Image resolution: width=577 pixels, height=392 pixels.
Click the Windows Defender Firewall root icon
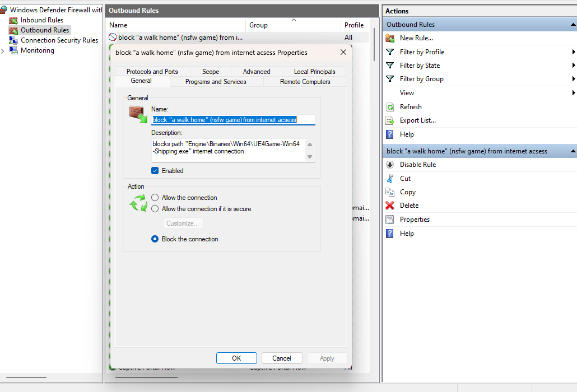tap(4, 10)
